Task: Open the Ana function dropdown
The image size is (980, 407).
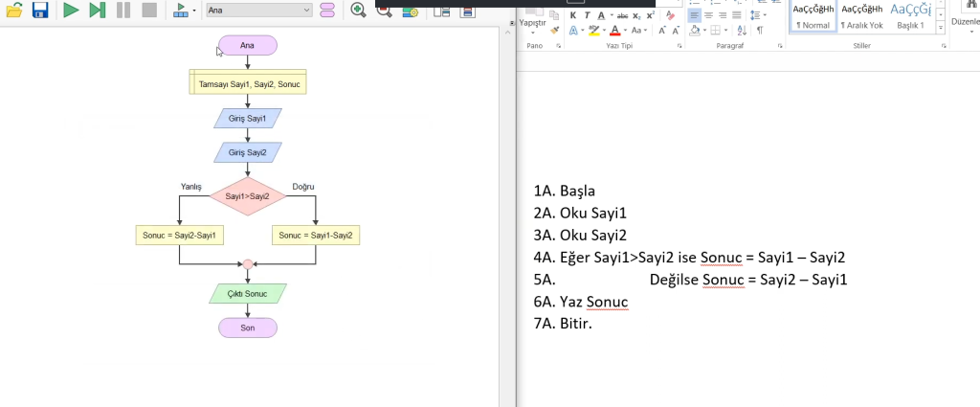Action: 259,11
